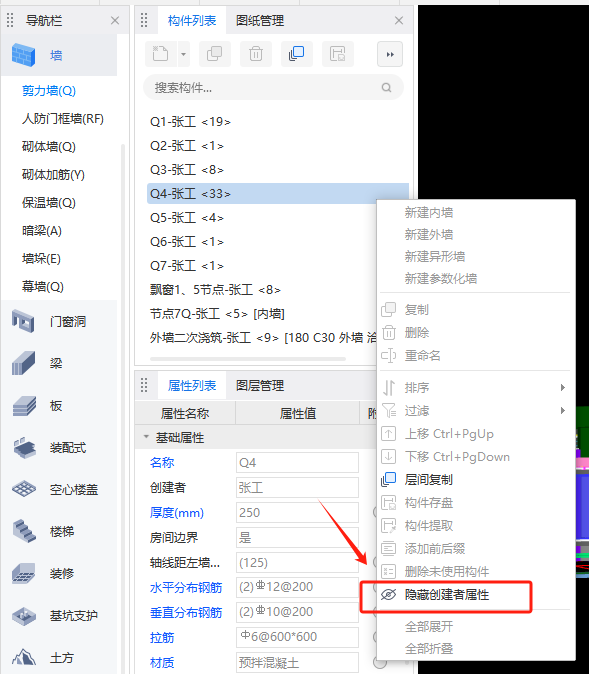Screen dimensions: 589x674
Task: Open the 基坑支护 category icon
Action: [x=24, y=616]
